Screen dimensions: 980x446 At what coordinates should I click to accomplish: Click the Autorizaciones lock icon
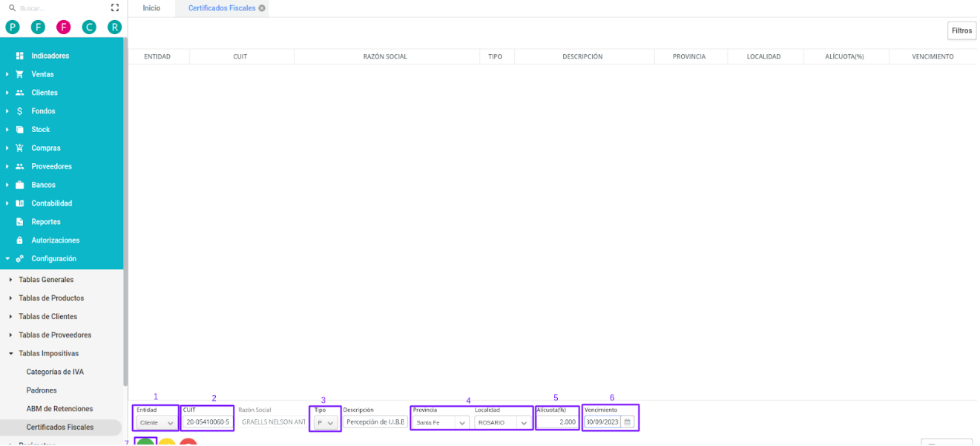click(x=20, y=240)
